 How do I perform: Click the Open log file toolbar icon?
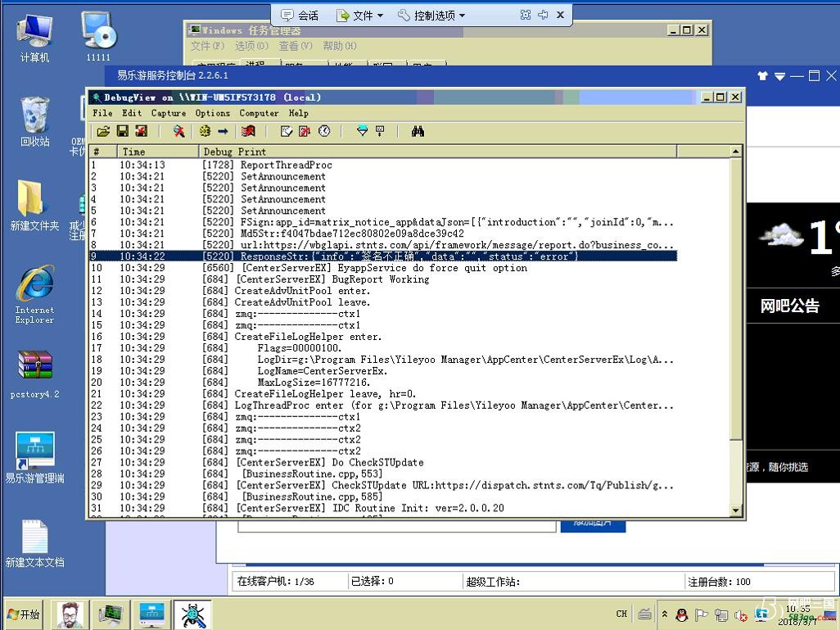pyautogui.click(x=103, y=131)
